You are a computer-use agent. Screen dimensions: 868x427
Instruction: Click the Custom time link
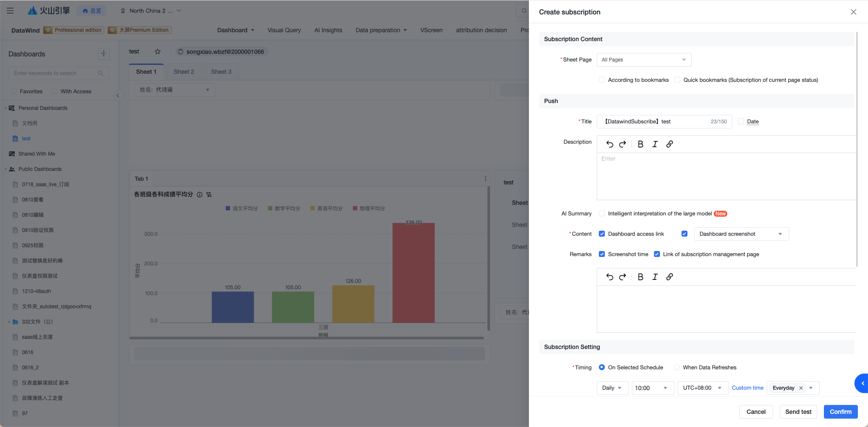pos(747,388)
